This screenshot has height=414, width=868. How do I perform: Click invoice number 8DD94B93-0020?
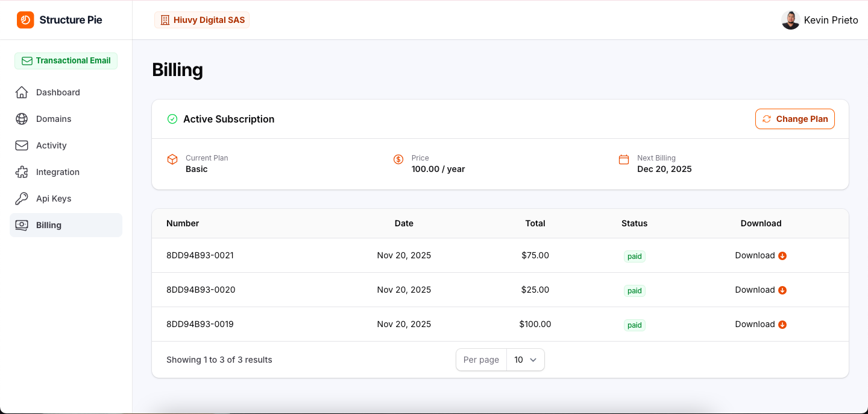click(201, 290)
